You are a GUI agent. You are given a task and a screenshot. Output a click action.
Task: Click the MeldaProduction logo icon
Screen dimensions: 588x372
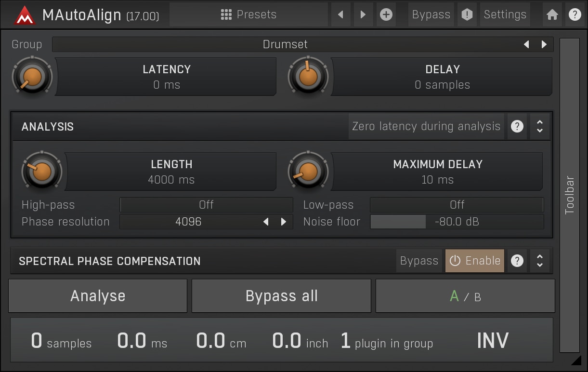tap(25, 15)
